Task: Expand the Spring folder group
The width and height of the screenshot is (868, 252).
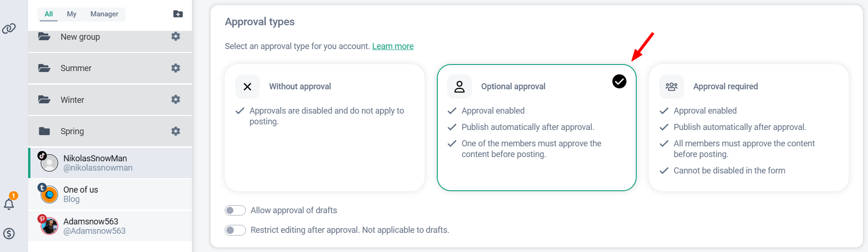Action: tap(72, 131)
